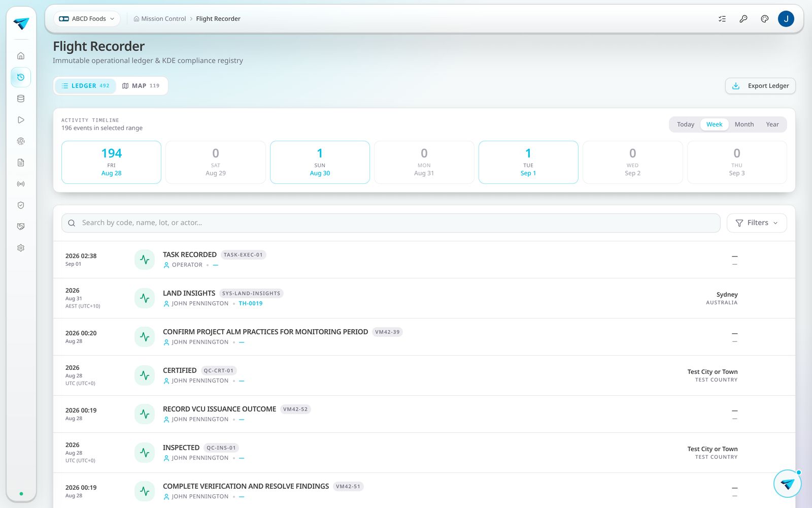Screen dimensions: 812x508
Task: Select the Sun Aug 30 timeline card
Action: tap(320, 162)
